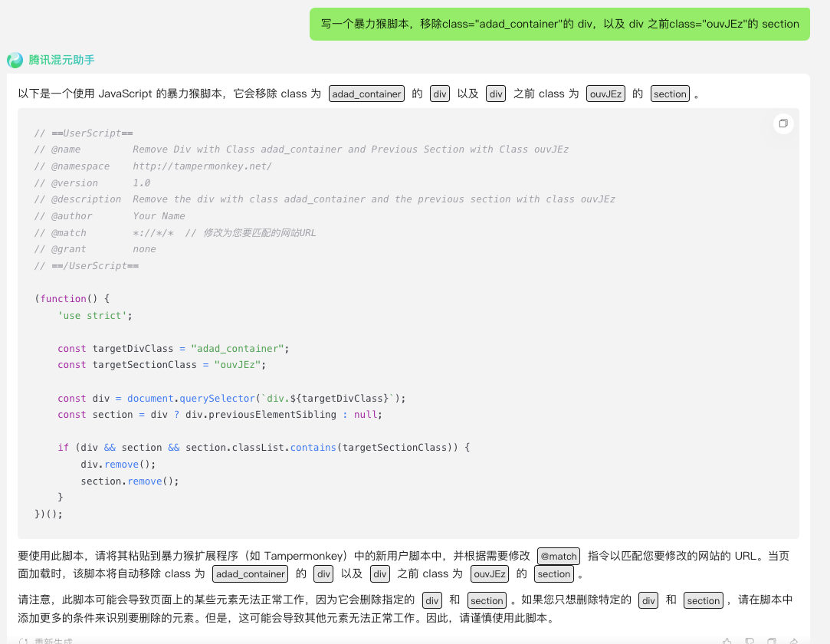
Task: Click the '})();' closing code line
Action: (x=48, y=514)
